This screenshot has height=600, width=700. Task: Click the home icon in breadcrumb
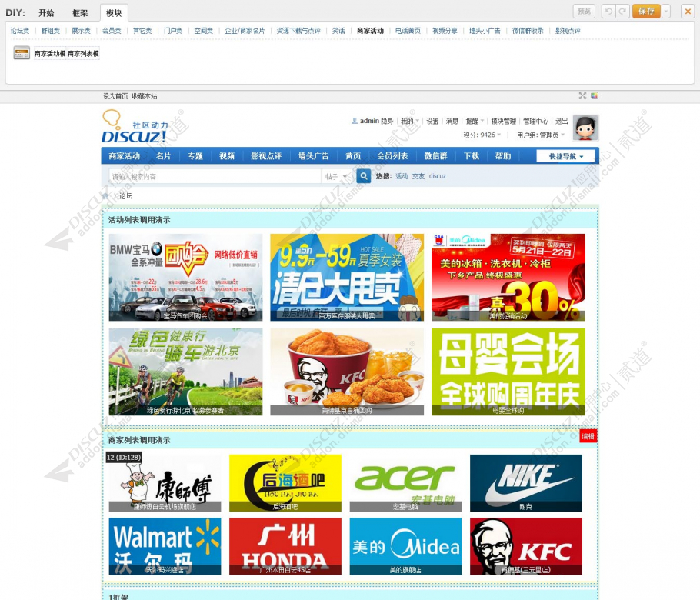[x=105, y=195]
